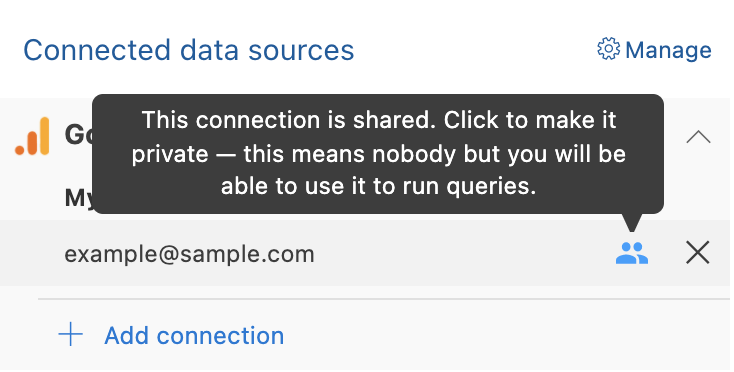The image size is (734, 372).
Task: Click the orange Google Analytics bar-chart logo
Action: pos(32,136)
